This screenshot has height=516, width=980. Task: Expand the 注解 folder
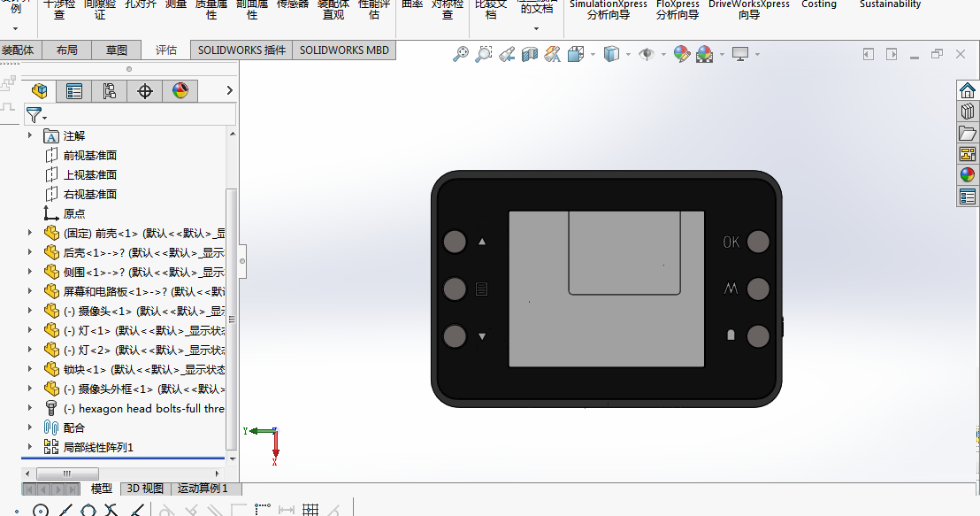coord(29,135)
